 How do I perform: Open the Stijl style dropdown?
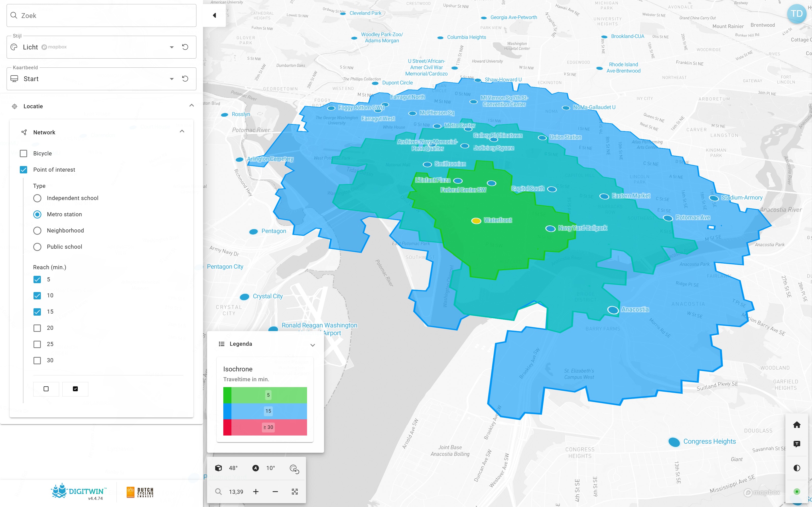[172, 47]
